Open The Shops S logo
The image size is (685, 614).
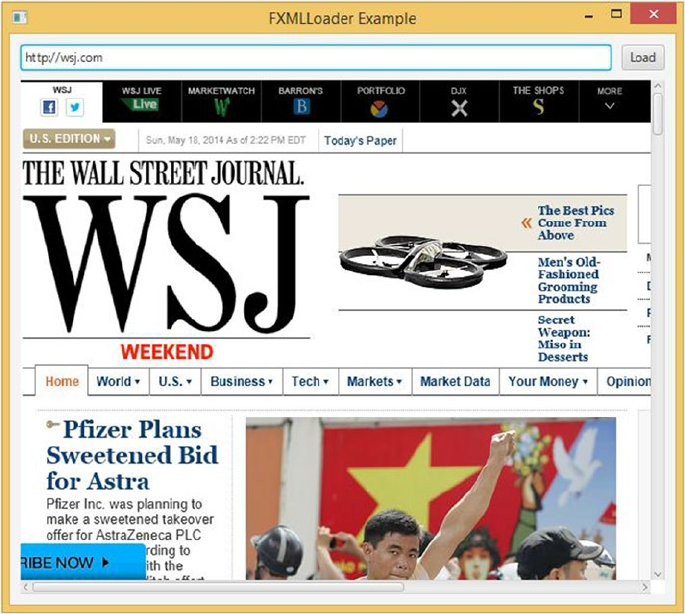click(x=538, y=106)
